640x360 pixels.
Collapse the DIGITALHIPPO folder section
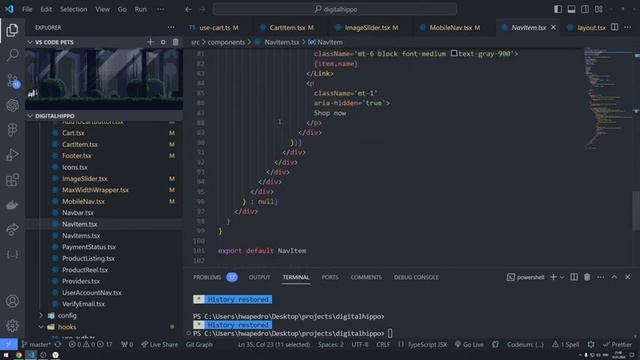(x=30, y=116)
